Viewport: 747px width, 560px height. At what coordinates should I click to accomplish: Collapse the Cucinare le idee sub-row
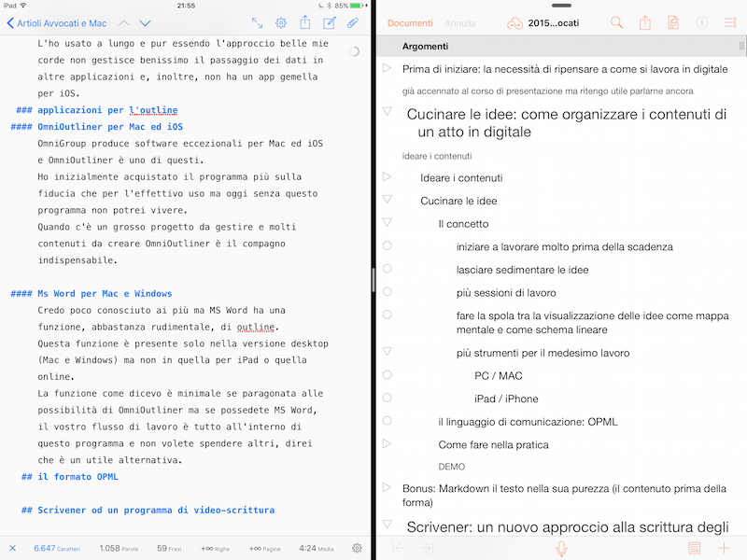[388, 200]
